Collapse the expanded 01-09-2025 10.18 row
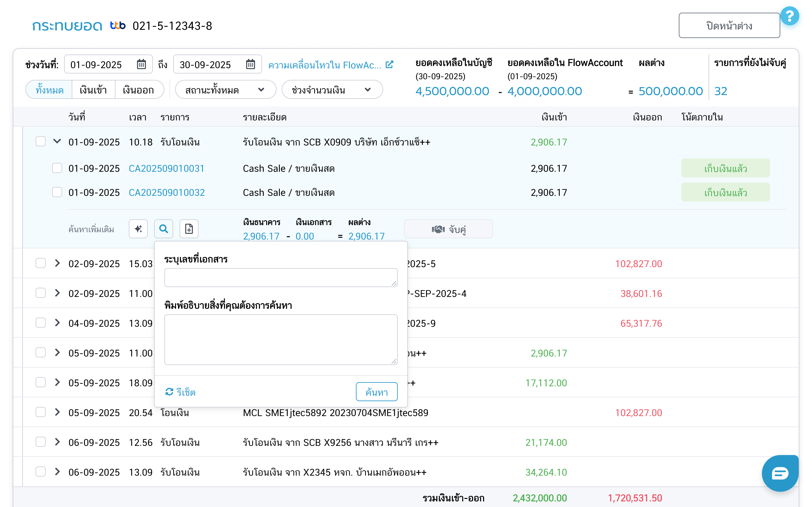 coord(57,141)
